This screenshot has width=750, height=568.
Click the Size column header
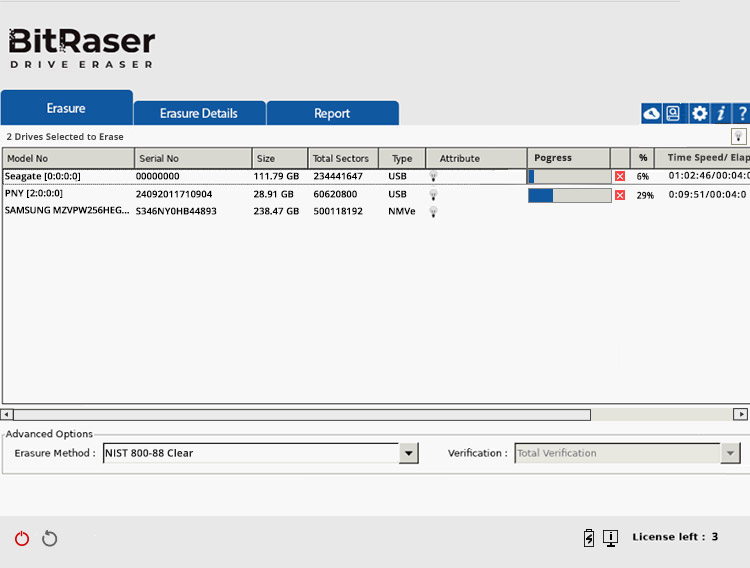point(280,158)
